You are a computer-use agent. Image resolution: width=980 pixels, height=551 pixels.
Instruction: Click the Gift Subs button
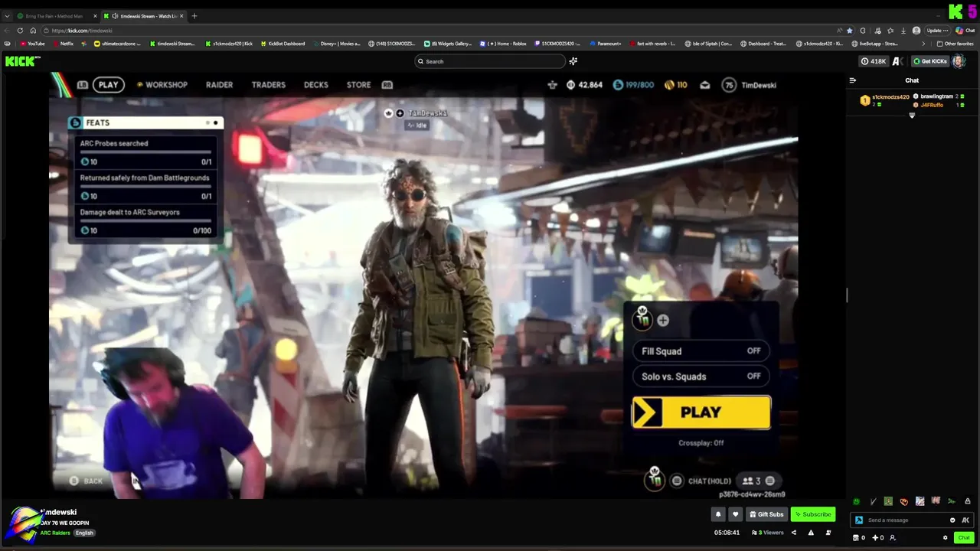click(x=766, y=514)
